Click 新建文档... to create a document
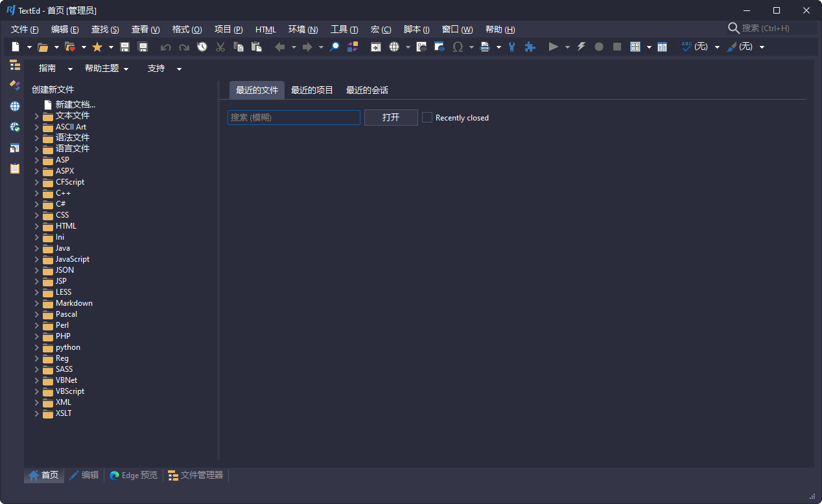Viewport: 822px width, 504px height. 75,104
